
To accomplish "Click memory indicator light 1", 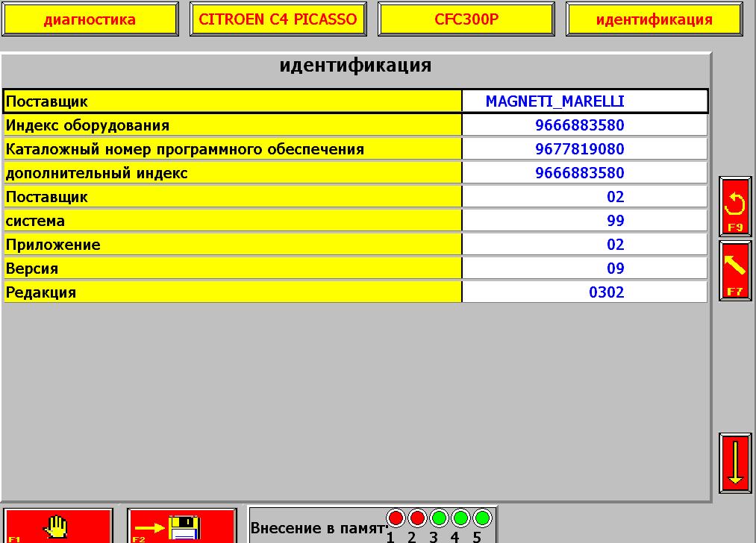I will coord(396,518).
